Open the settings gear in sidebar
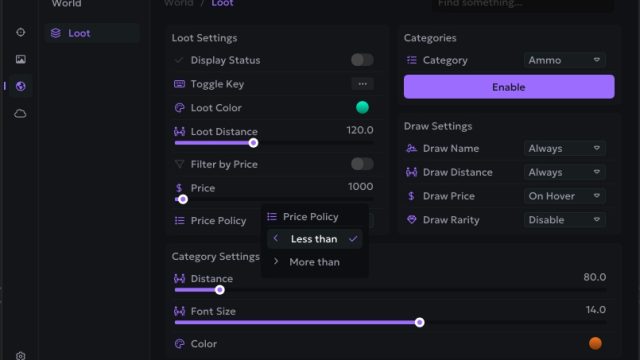The image size is (640, 360). pyautogui.click(x=20, y=356)
